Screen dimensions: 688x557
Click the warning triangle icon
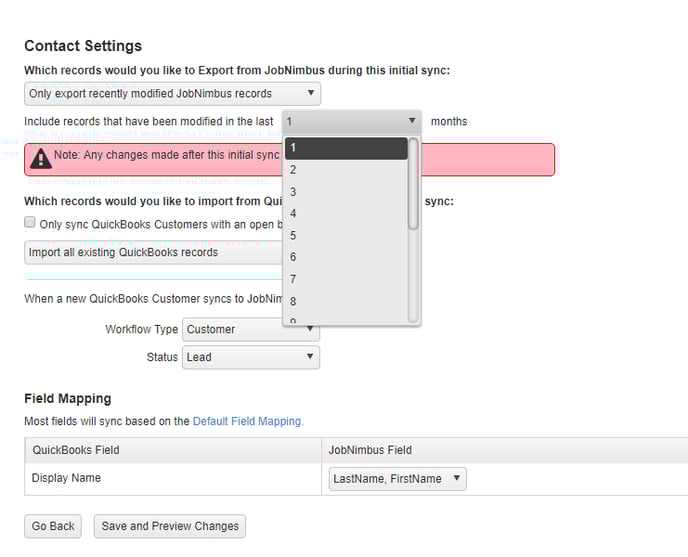pos(41,158)
